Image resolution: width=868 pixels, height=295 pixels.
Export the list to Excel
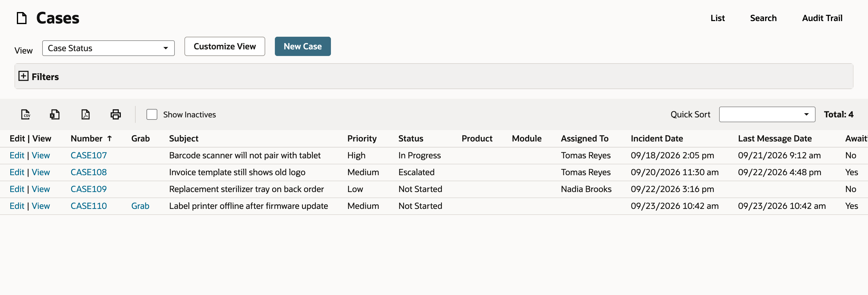55,114
